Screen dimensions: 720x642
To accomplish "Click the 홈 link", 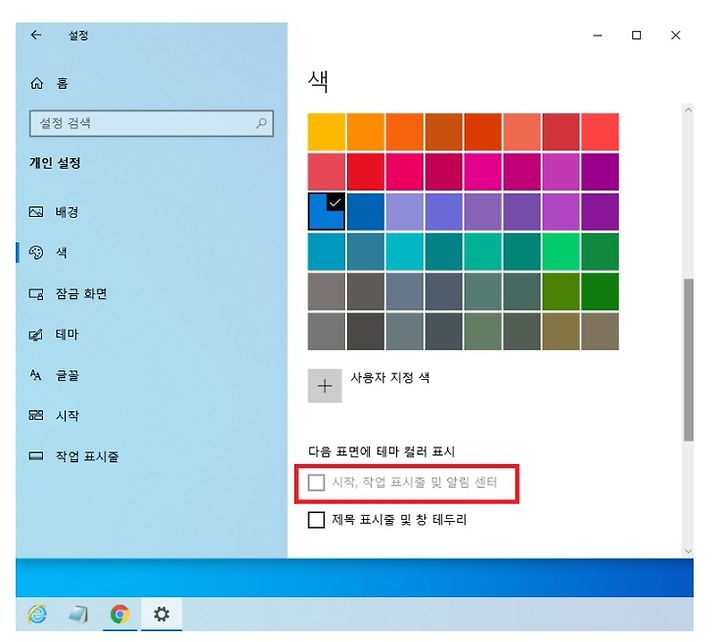I will (x=62, y=83).
